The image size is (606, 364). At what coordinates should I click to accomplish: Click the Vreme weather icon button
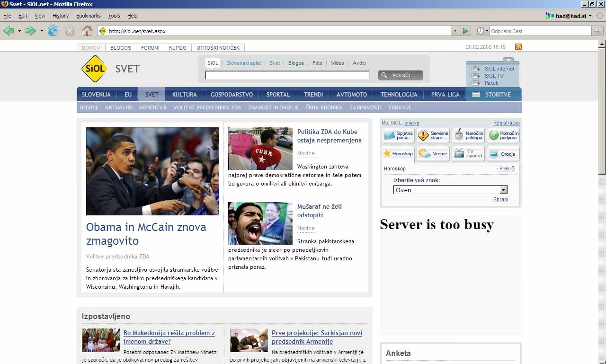click(433, 154)
